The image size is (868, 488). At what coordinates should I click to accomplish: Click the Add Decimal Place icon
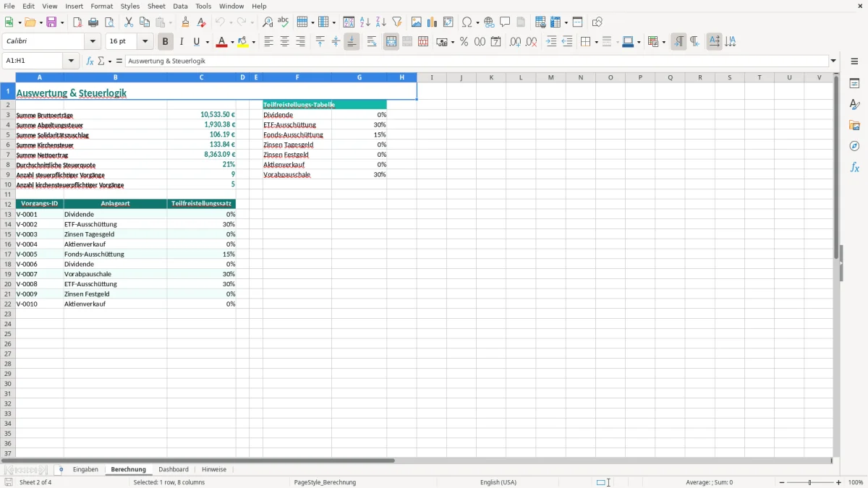(516, 42)
